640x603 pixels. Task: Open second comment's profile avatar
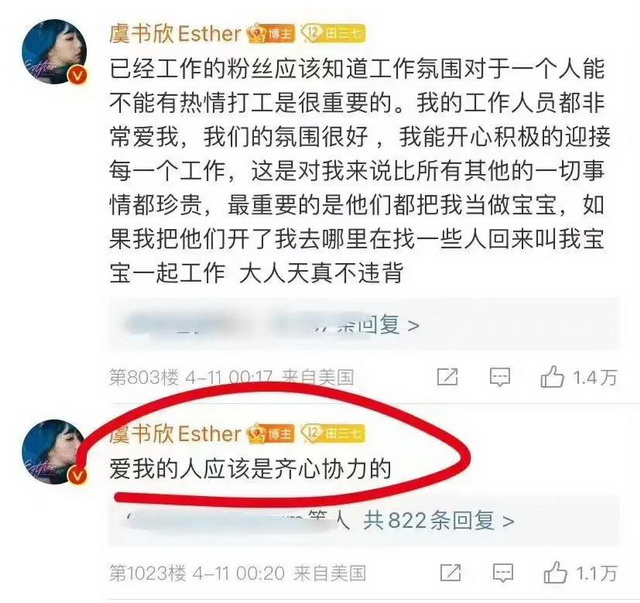(54, 452)
